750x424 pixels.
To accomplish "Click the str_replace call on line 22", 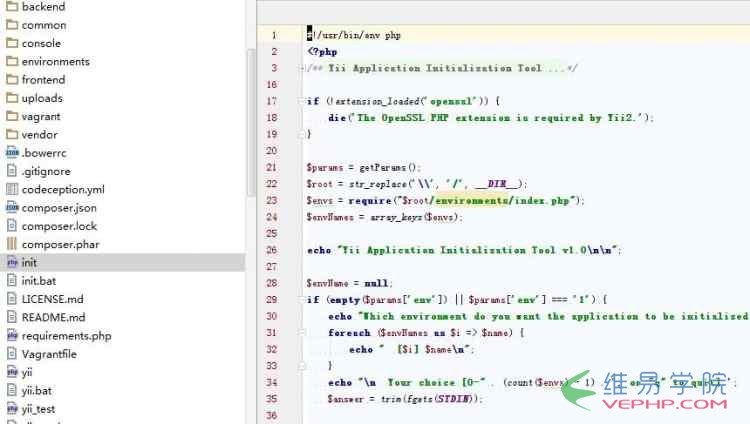I will (x=378, y=184).
